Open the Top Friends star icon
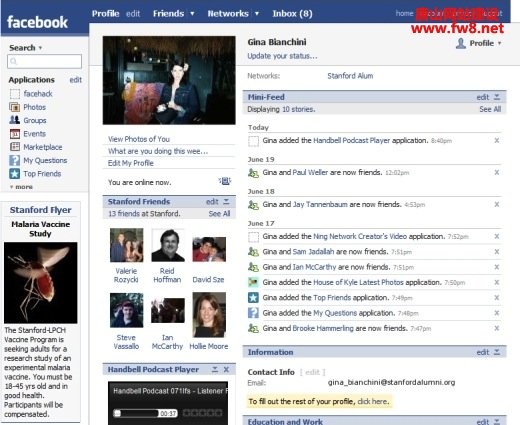This screenshot has width=520, height=425. [15, 174]
